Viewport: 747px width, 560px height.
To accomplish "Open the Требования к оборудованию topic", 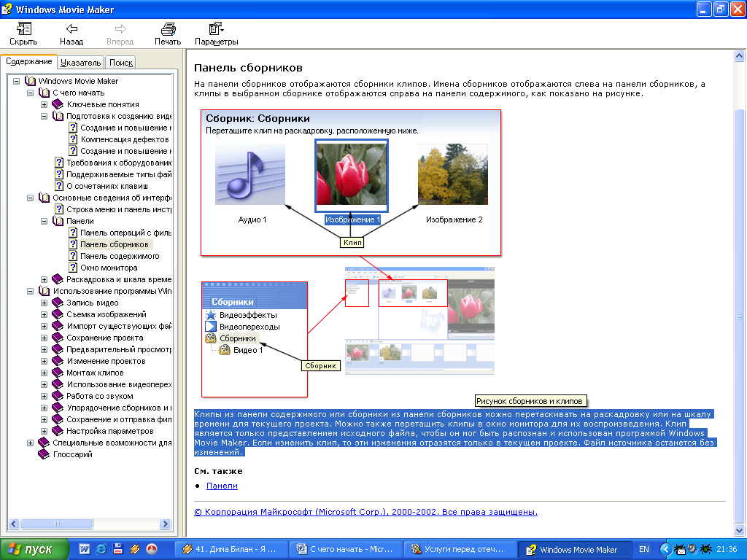I will [x=119, y=163].
